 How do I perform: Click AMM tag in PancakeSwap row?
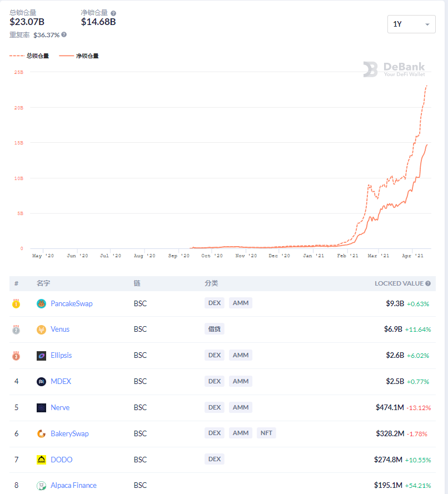(241, 303)
